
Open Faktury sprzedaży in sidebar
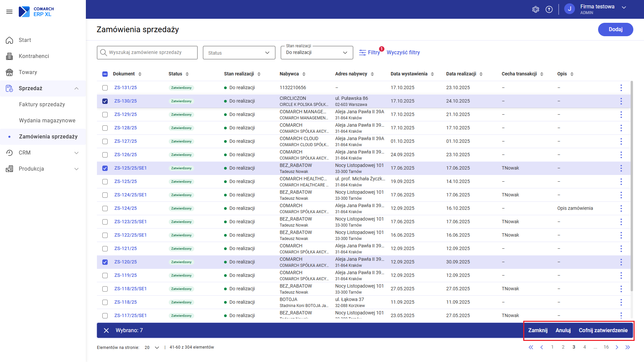(x=42, y=105)
